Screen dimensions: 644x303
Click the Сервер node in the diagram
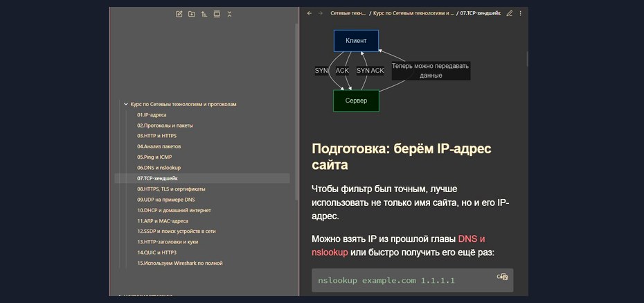click(356, 101)
